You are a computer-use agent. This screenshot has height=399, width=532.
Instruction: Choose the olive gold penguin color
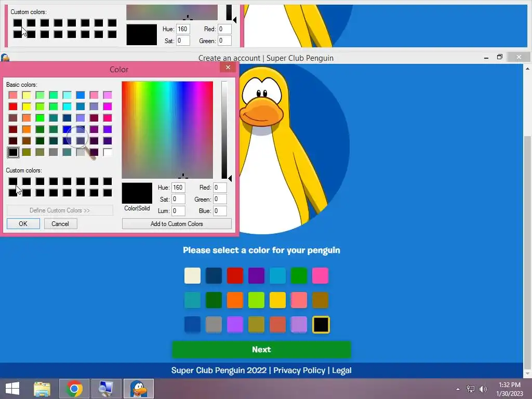tap(256, 325)
